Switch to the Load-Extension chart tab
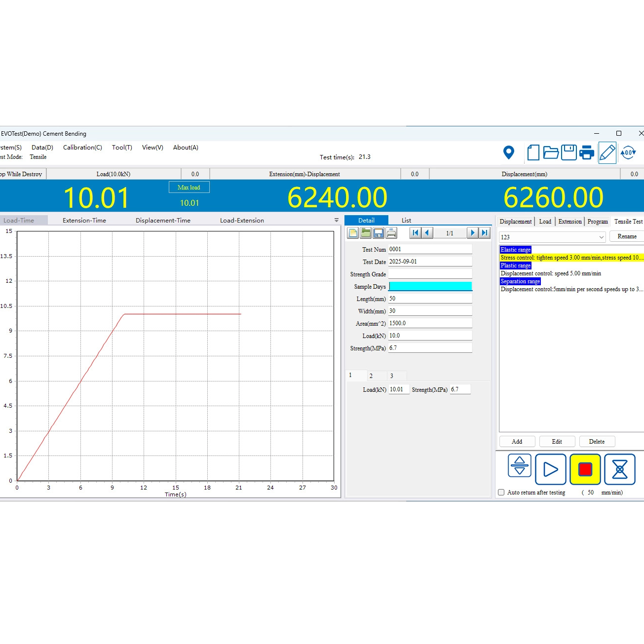This screenshot has height=644, width=644. click(x=242, y=221)
